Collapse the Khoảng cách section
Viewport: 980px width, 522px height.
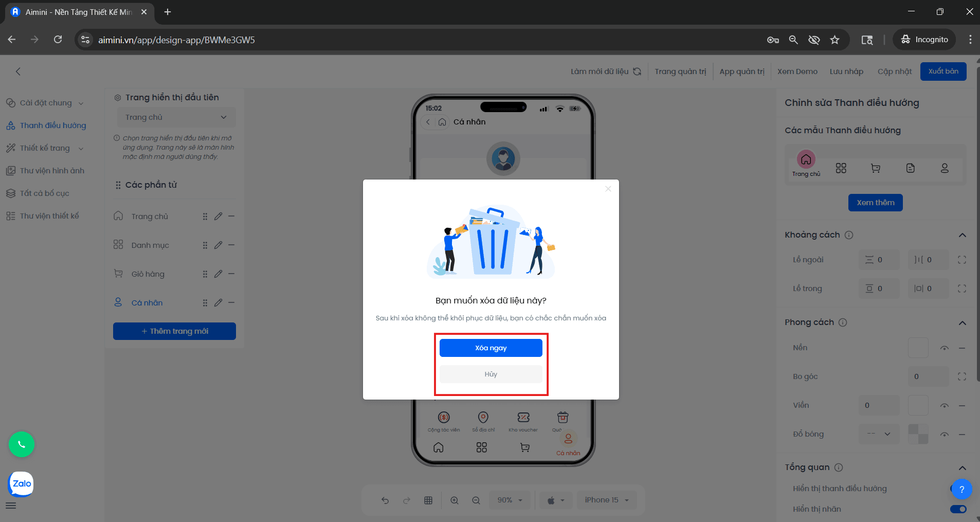tap(963, 235)
